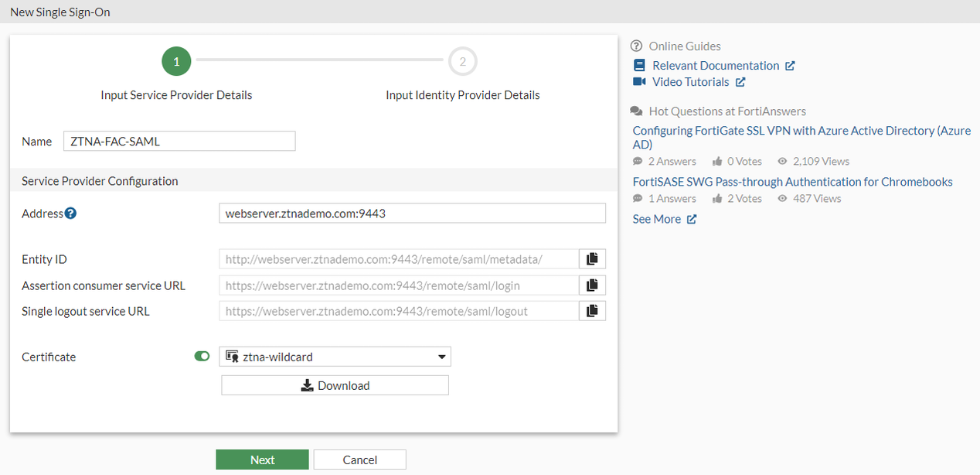
Task: Select step 1 Service Provider Details
Action: pyautogui.click(x=176, y=62)
